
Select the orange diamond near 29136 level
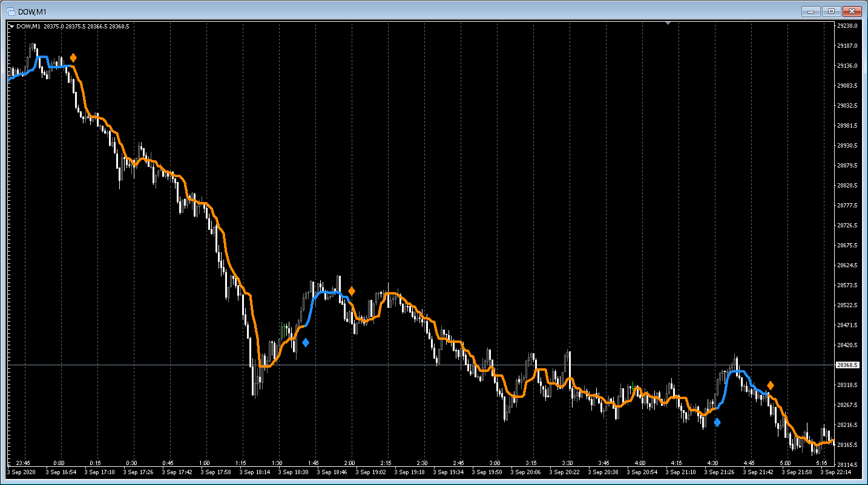click(x=73, y=58)
